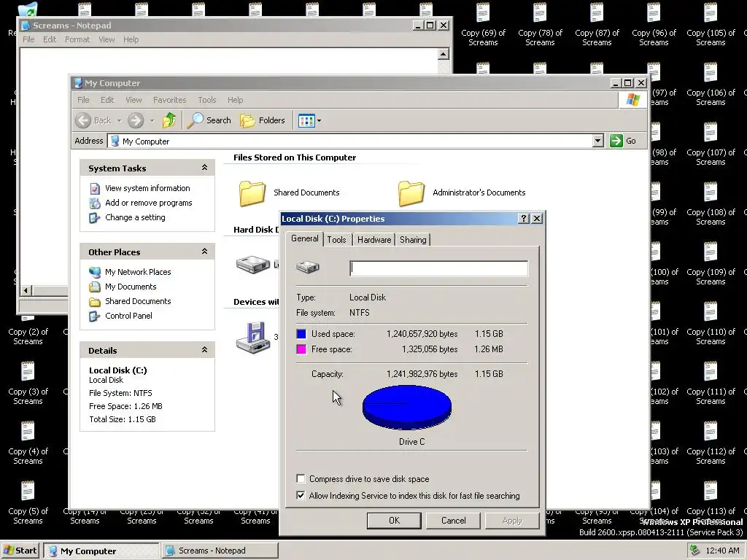Open My Network Places link
Viewport: 747px width, 560px height.
(138, 272)
